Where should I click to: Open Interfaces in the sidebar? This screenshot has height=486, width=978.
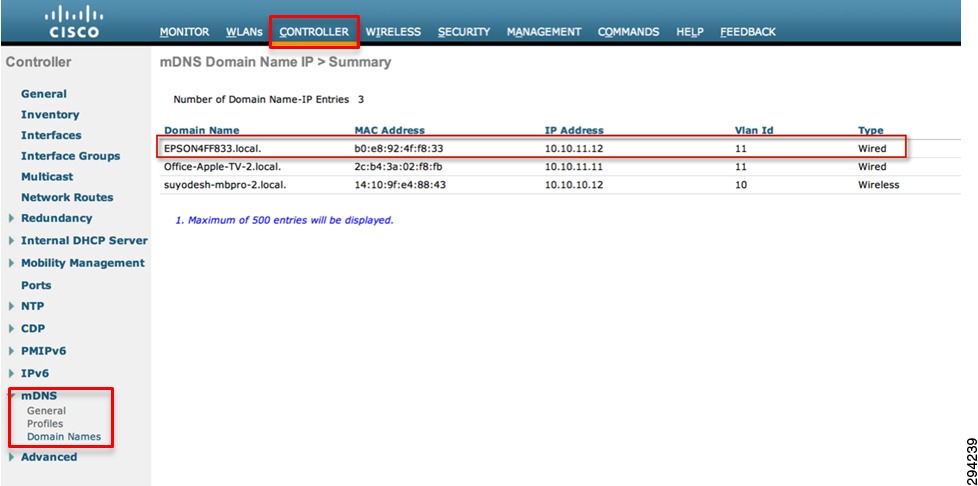coord(51,135)
